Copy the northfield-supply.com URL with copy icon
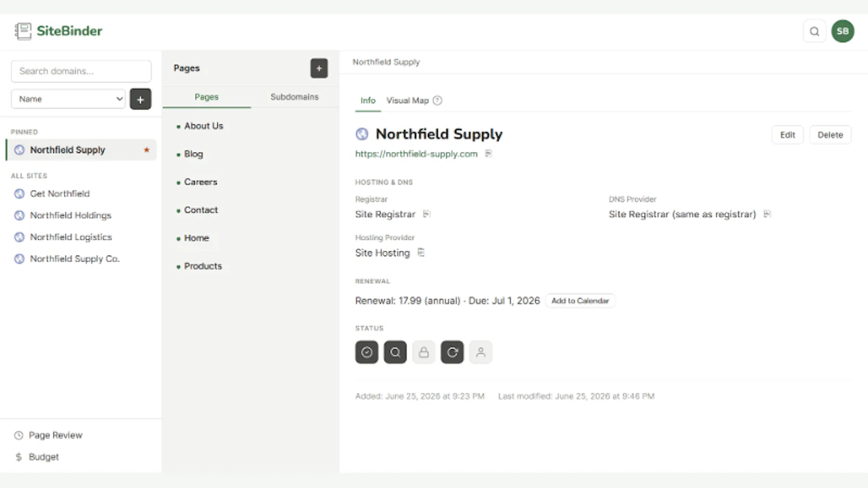 [x=488, y=154]
